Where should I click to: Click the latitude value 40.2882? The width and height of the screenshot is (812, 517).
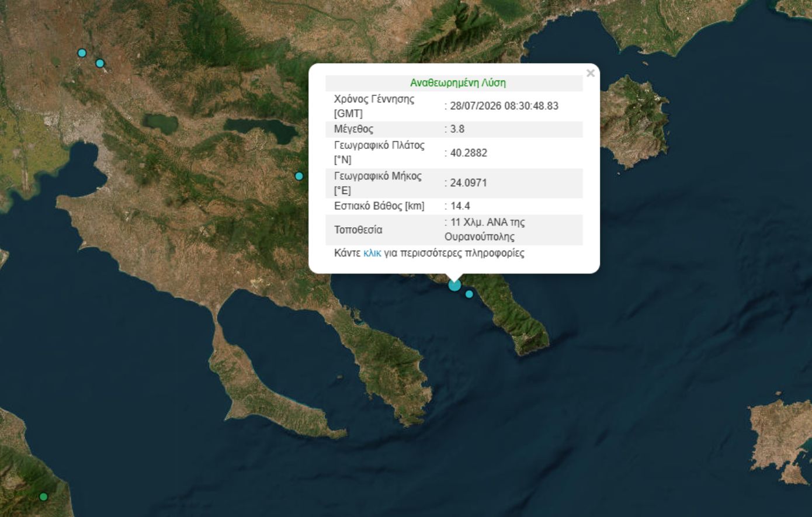tap(469, 152)
